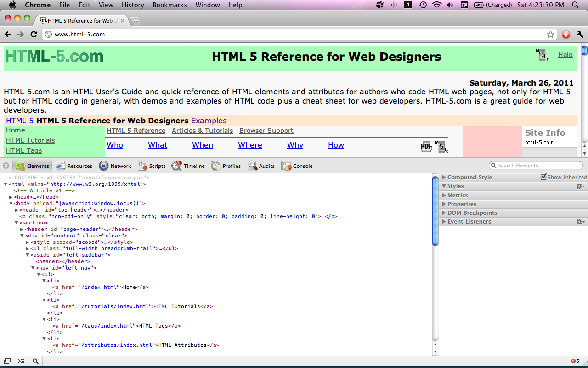Screen dimensions: 588x368
Task: Collapse the nav id left-nav node
Action: pos(33,268)
